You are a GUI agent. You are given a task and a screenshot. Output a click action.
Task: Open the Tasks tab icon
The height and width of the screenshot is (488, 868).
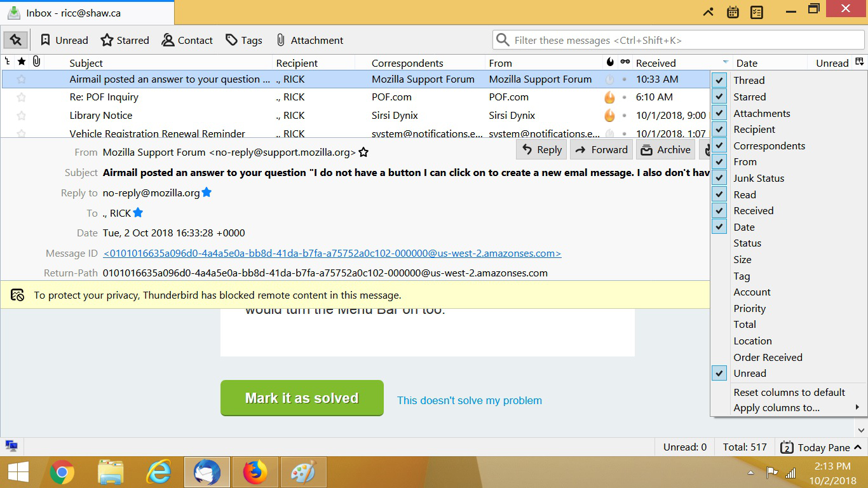[x=756, y=12]
